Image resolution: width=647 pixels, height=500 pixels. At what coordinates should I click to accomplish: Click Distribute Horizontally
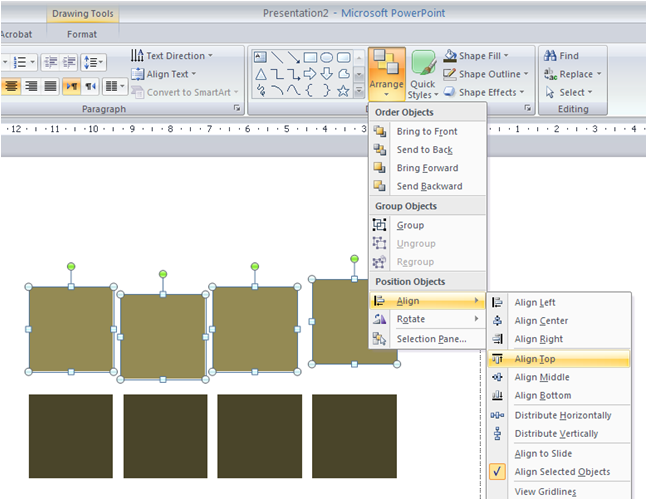pyautogui.click(x=559, y=415)
